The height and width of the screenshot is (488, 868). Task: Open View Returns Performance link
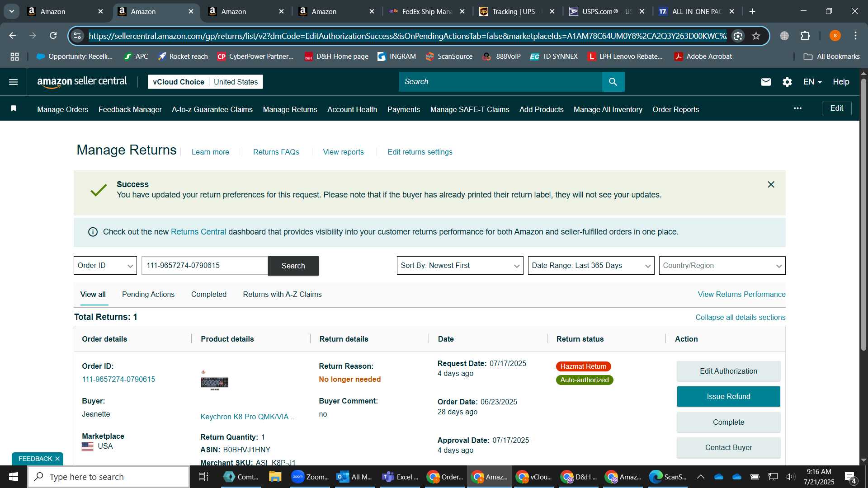click(741, 294)
